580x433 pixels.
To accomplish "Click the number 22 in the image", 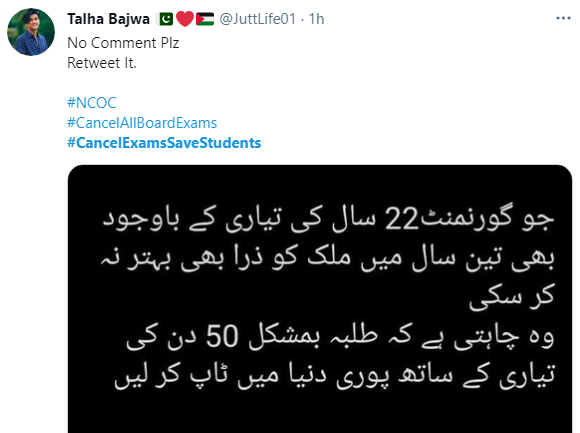I will pyautogui.click(x=402, y=220).
